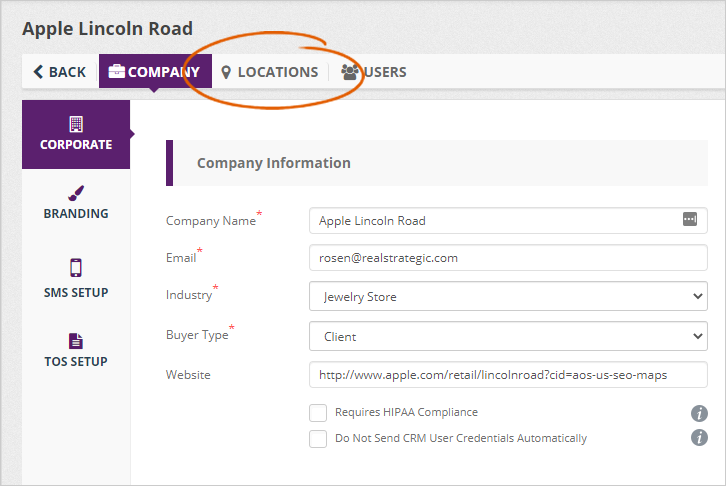Image resolution: width=726 pixels, height=486 pixels.
Task: Enable Requires HIPAA Compliance checkbox
Action: coord(318,413)
